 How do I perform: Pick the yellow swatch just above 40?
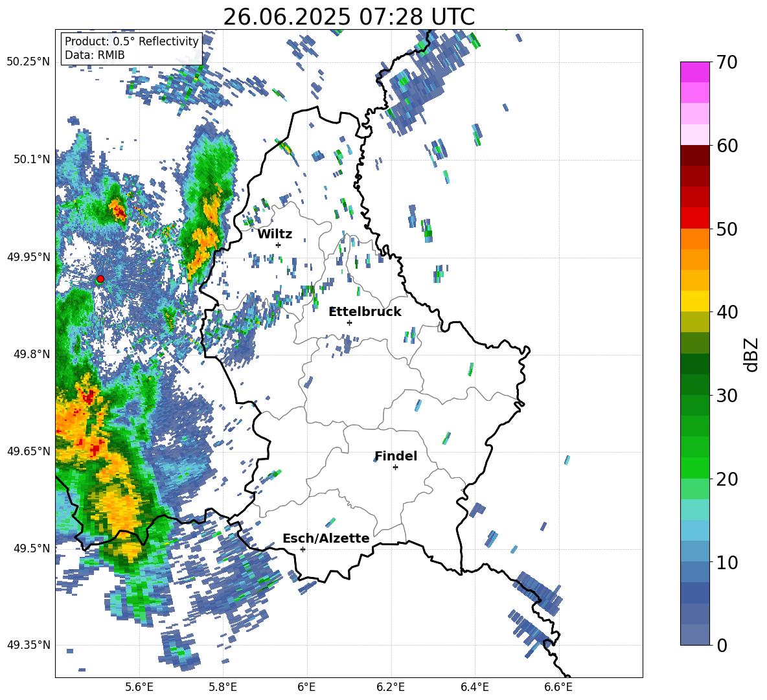coord(694,301)
